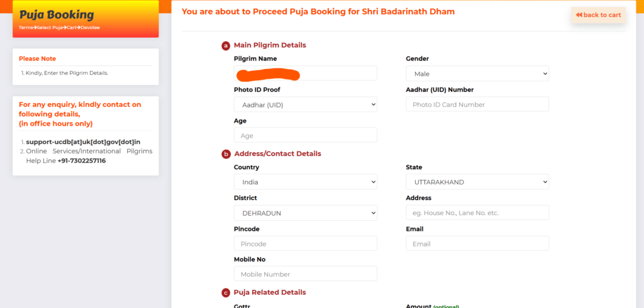Focus the Pincode input field

pos(306,243)
